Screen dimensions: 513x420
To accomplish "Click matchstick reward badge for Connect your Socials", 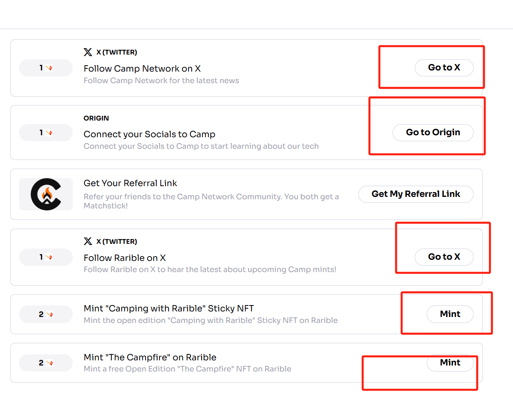I will pos(46,132).
